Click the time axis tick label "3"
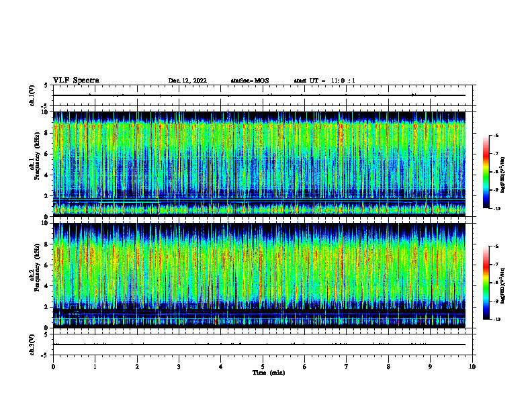This screenshot has width=532, height=411. pyautogui.click(x=179, y=367)
